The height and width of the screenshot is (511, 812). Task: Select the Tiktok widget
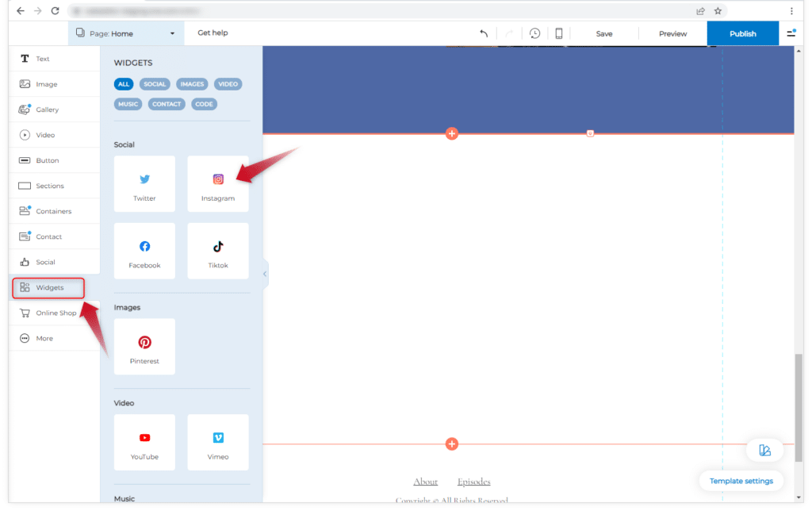tap(218, 251)
